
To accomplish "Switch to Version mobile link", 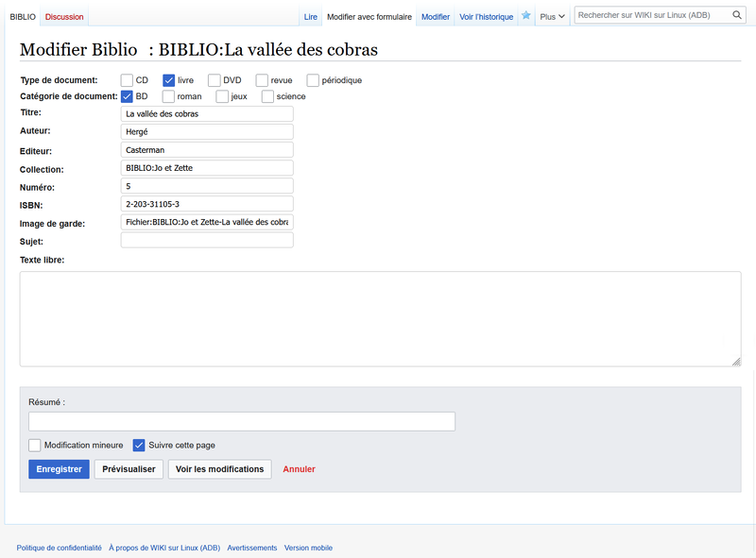I will (308, 548).
